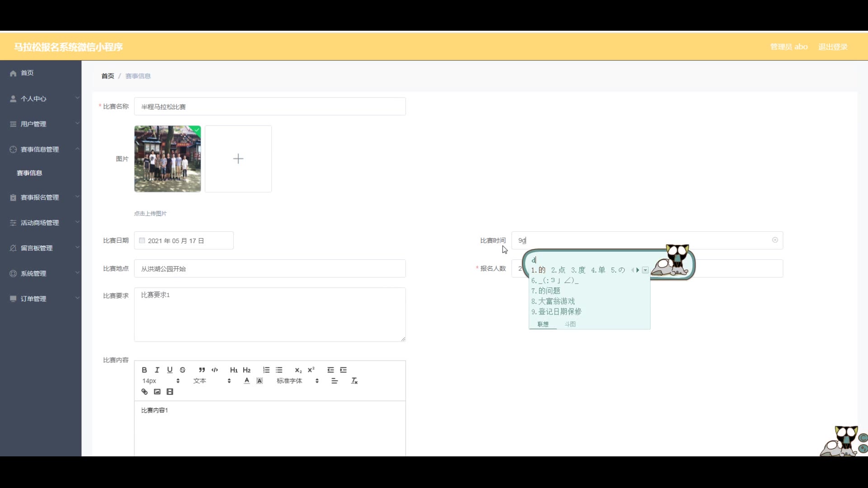
Task: Open the 赛事信息 submenu item
Action: click(29, 173)
